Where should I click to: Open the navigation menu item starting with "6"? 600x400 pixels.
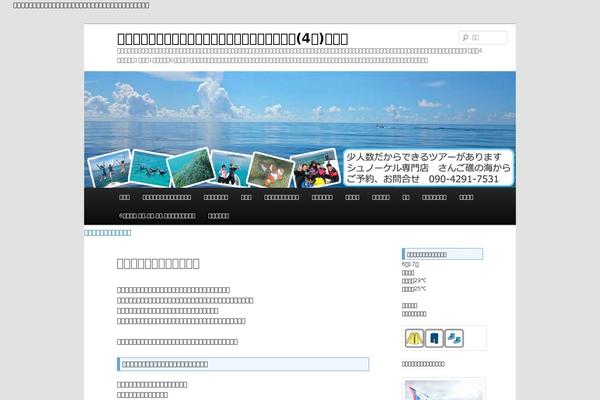pyautogui.click(x=157, y=216)
